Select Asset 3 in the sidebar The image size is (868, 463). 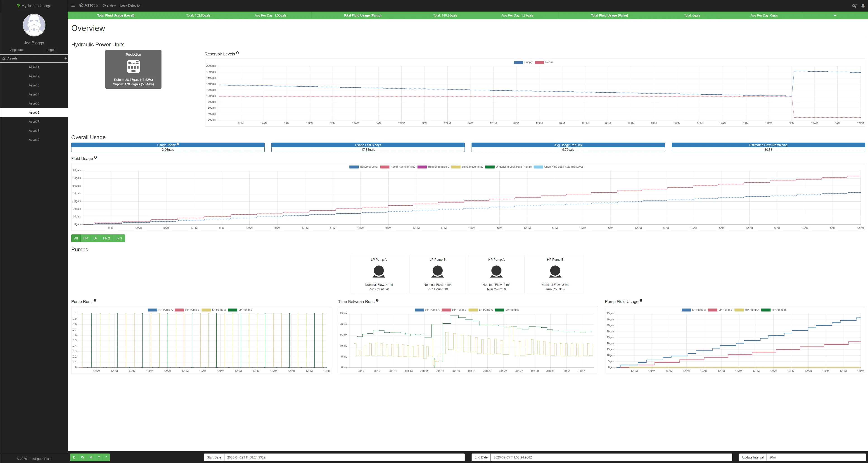coord(34,85)
